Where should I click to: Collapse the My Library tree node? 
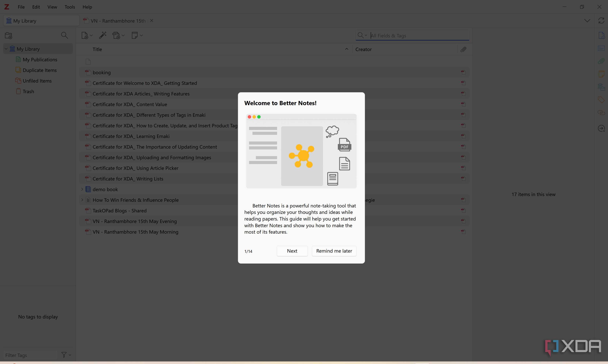click(x=6, y=49)
